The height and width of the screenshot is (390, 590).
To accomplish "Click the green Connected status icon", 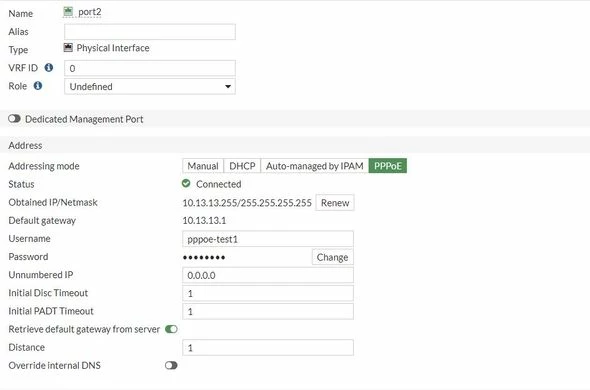I will [186, 183].
